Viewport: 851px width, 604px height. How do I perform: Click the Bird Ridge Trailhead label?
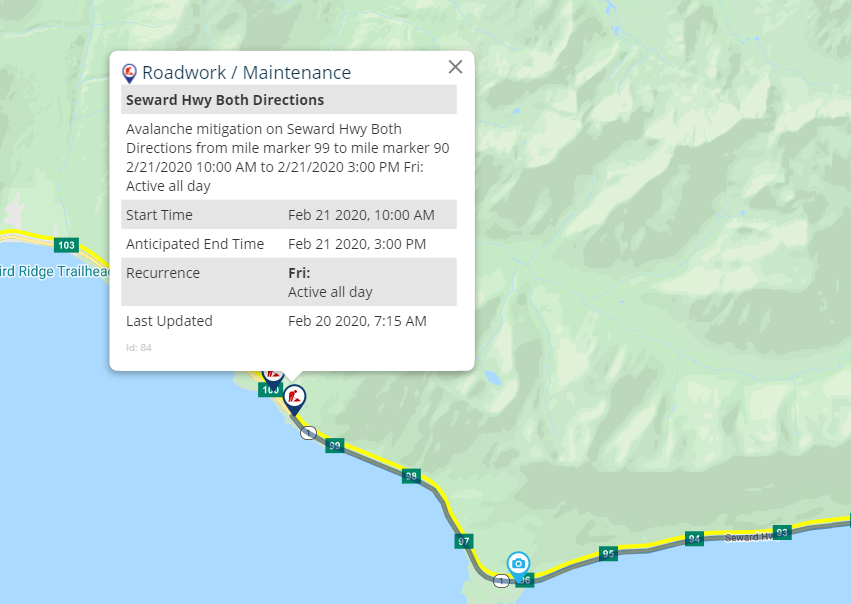(x=54, y=271)
